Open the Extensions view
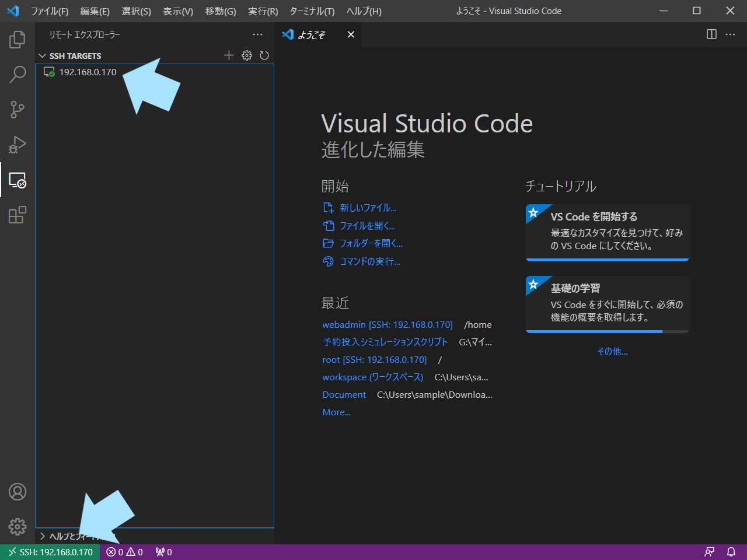Screen dimensions: 747x560 point(18,215)
